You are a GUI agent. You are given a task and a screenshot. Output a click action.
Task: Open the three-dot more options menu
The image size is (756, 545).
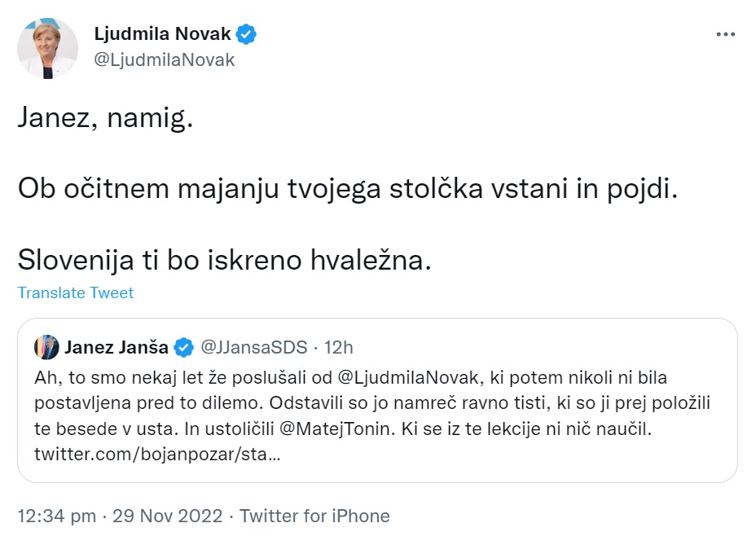point(724,35)
